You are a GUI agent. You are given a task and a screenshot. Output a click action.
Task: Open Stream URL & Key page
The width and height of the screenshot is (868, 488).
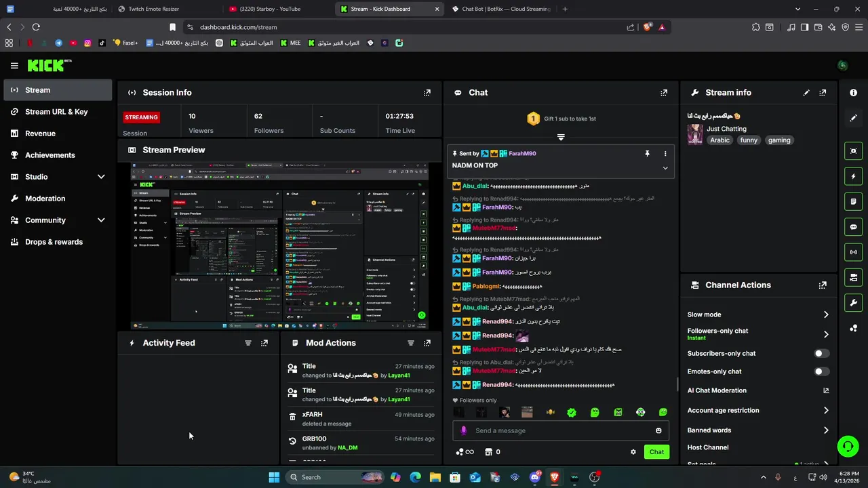point(58,112)
